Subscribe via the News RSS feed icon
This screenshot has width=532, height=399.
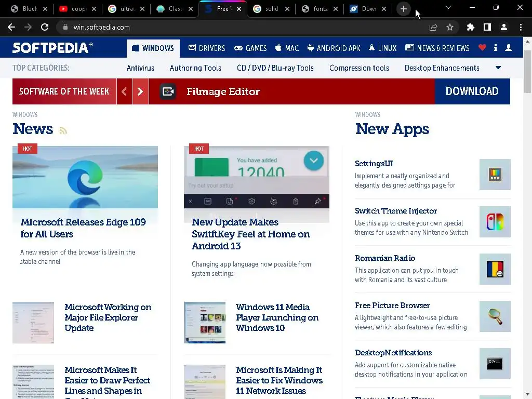pos(63,130)
